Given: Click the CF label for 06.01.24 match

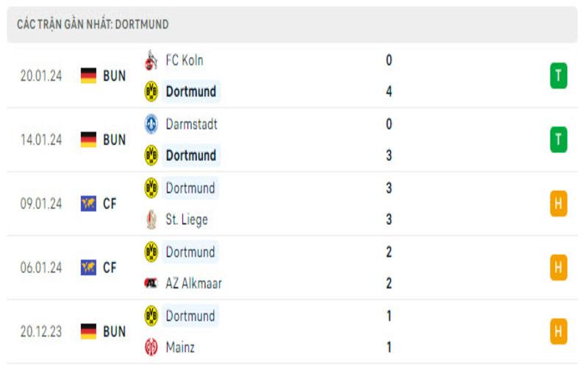Looking at the screenshot, I should pos(110,268).
